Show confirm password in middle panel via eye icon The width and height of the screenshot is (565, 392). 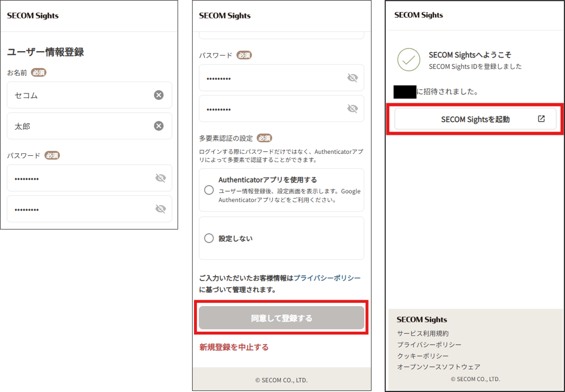[x=353, y=108]
